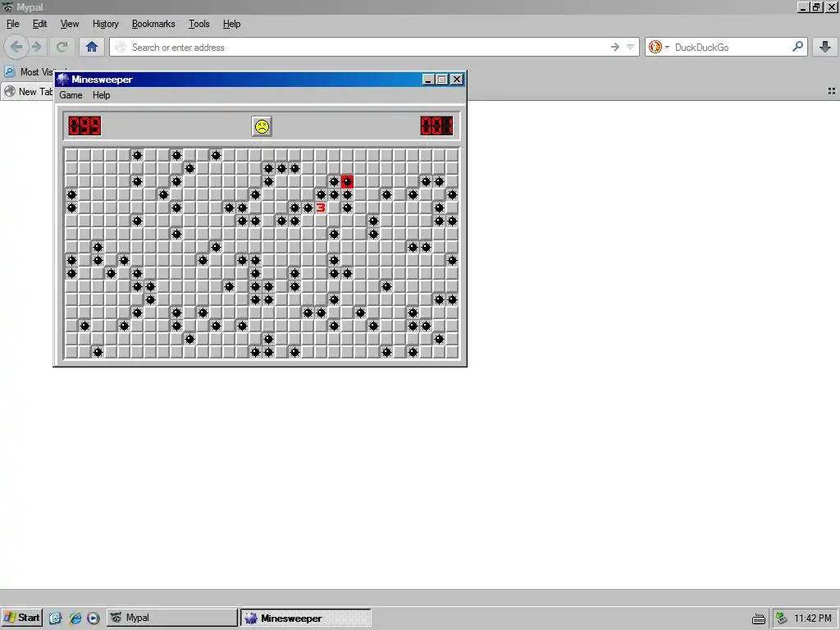Open Mypal's Help menu in browser menu bar

[231, 24]
